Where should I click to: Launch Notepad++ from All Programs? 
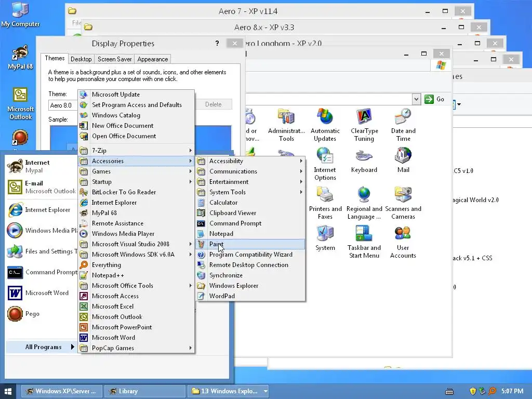[136, 275]
